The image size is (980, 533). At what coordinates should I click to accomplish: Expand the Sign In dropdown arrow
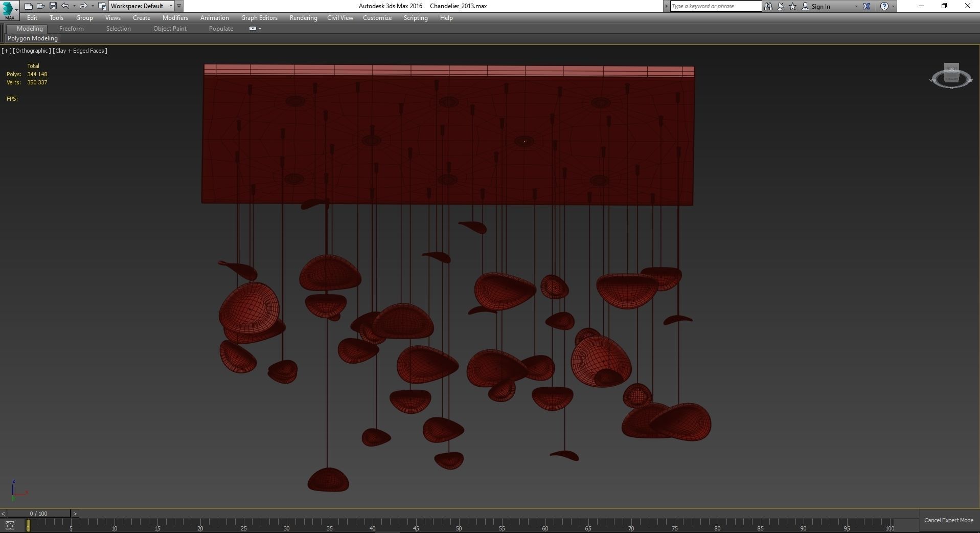coord(856,6)
